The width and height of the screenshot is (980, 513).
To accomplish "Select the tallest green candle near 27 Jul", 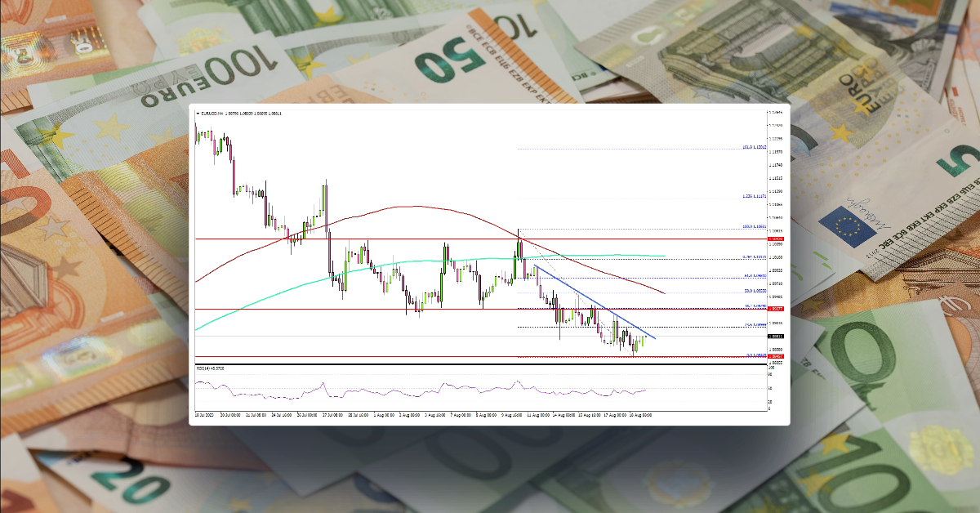I will coord(324,196).
